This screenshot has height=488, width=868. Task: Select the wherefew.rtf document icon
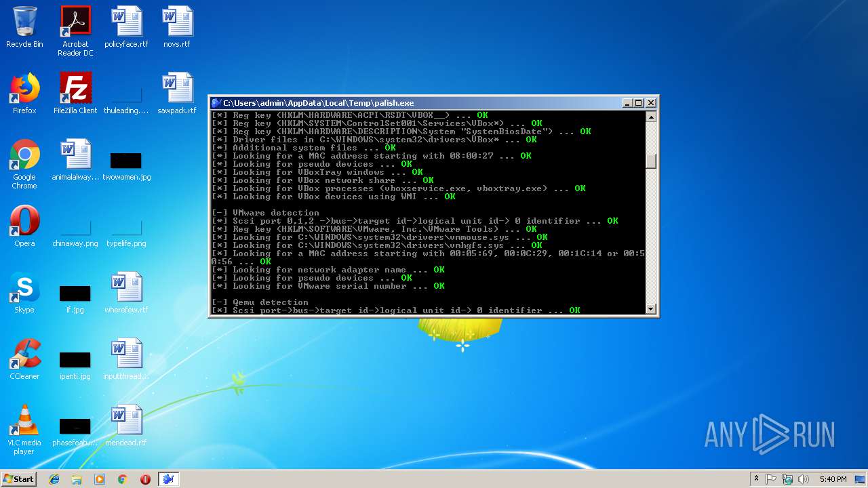pos(126,293)
